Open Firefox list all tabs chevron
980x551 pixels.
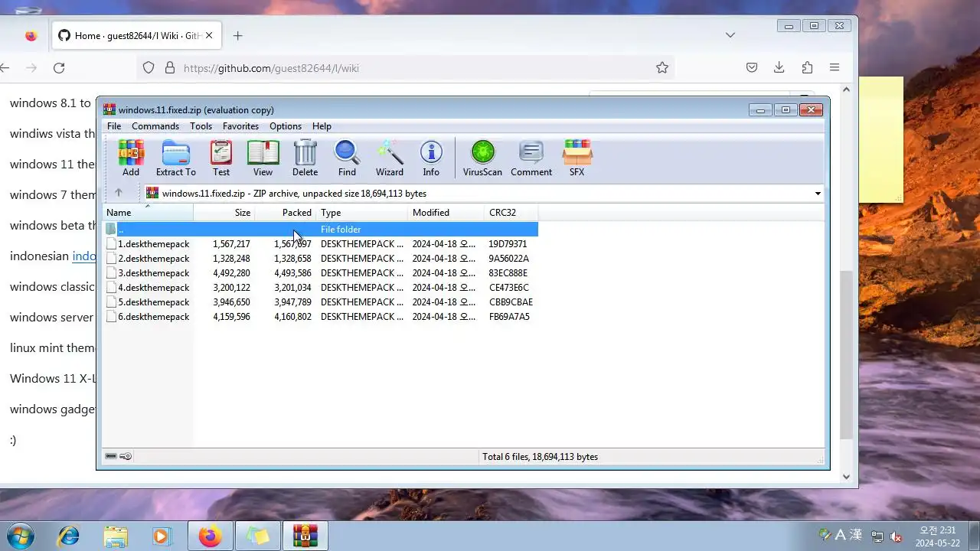(730, 35)
